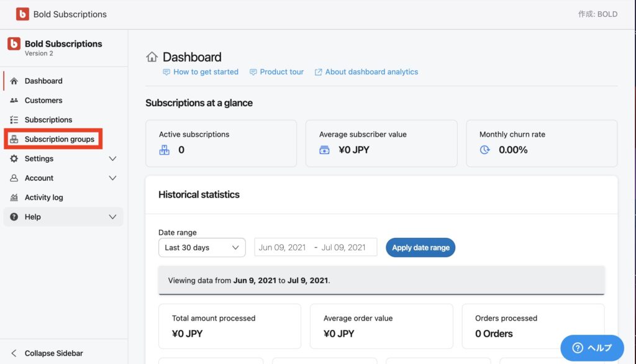Open the Account menu item
The width and height of the screenshot is (636, 364).
click(39, 178)
